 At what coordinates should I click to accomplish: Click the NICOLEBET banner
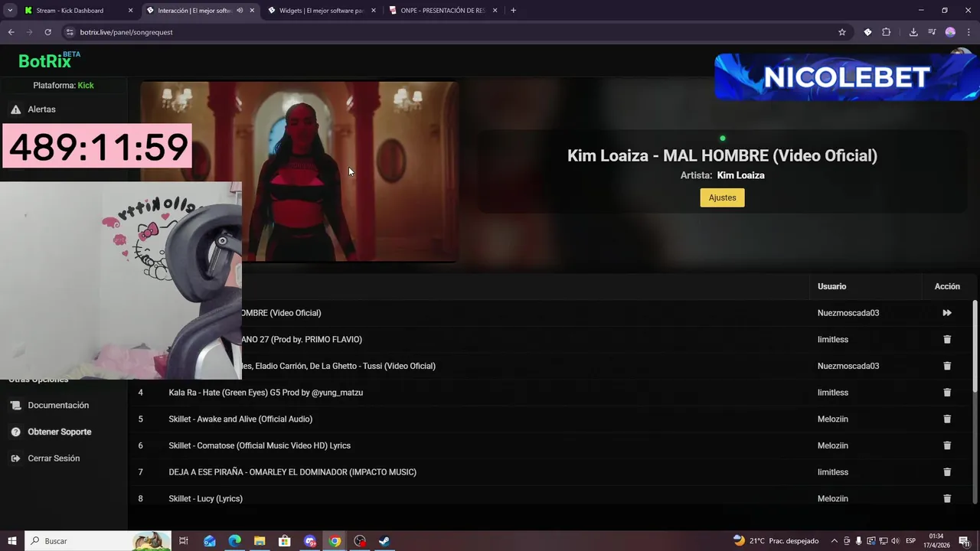[x=847, y=77]
